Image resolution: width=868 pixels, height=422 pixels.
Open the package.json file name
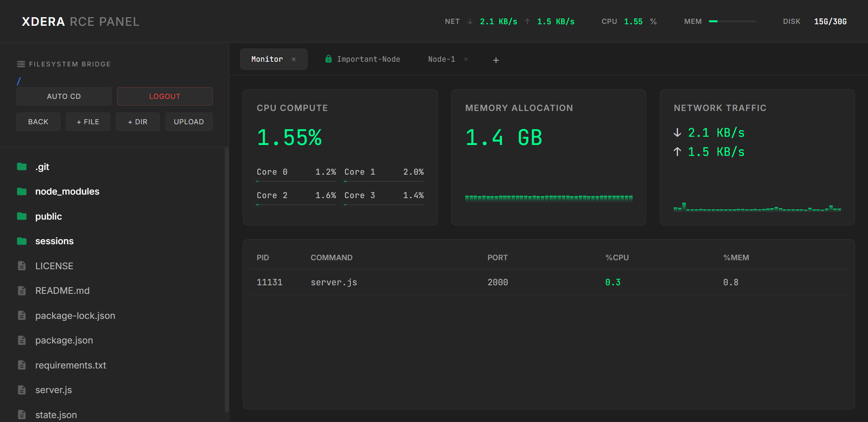pos(64,340)
